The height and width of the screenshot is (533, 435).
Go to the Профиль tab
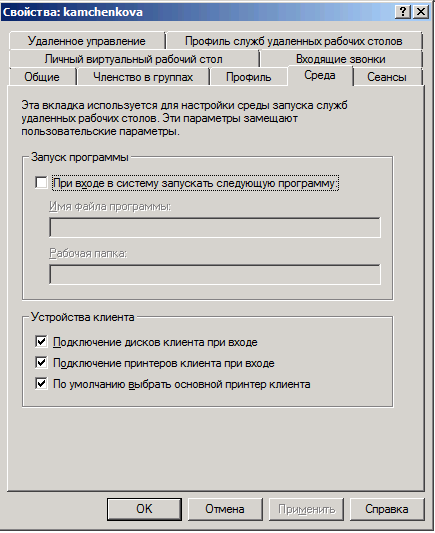(x=248, y=77)
